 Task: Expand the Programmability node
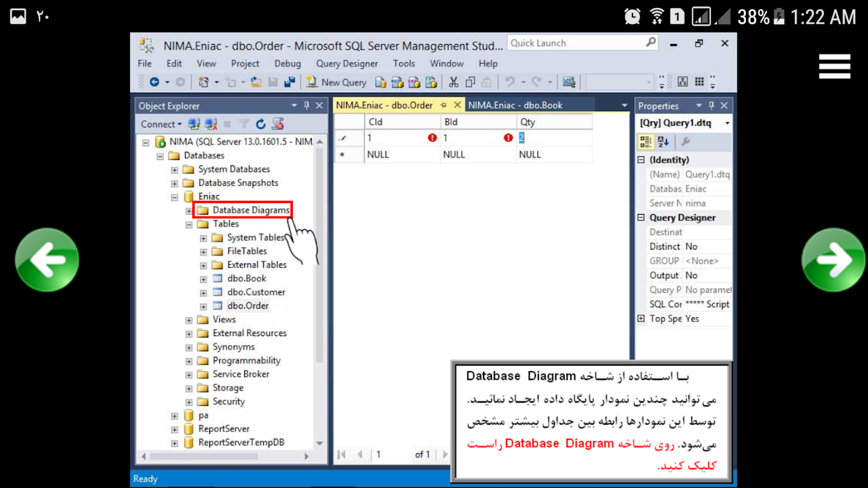[x=189, y=361]
